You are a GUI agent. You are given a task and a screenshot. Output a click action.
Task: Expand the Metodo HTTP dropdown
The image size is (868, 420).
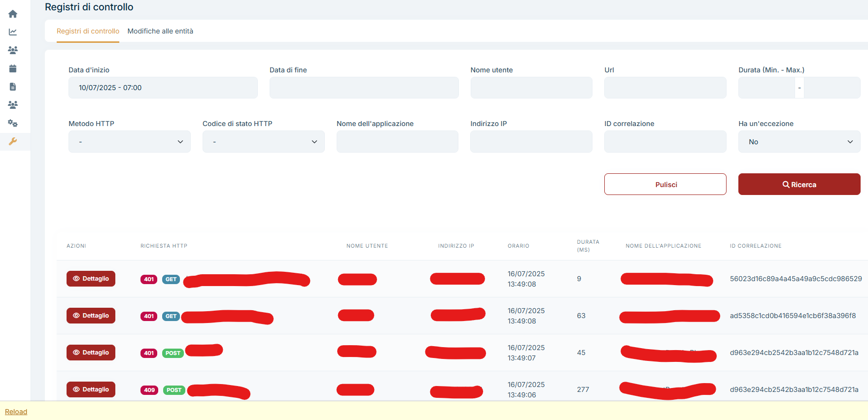[x=129, y=142]
